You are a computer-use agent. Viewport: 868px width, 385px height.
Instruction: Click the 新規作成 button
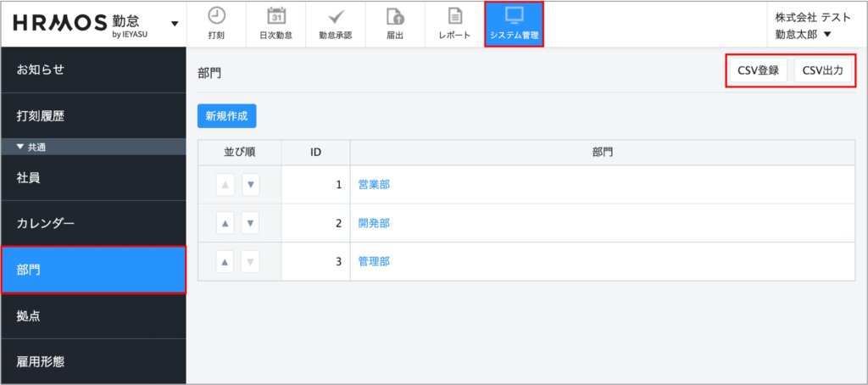226,116
